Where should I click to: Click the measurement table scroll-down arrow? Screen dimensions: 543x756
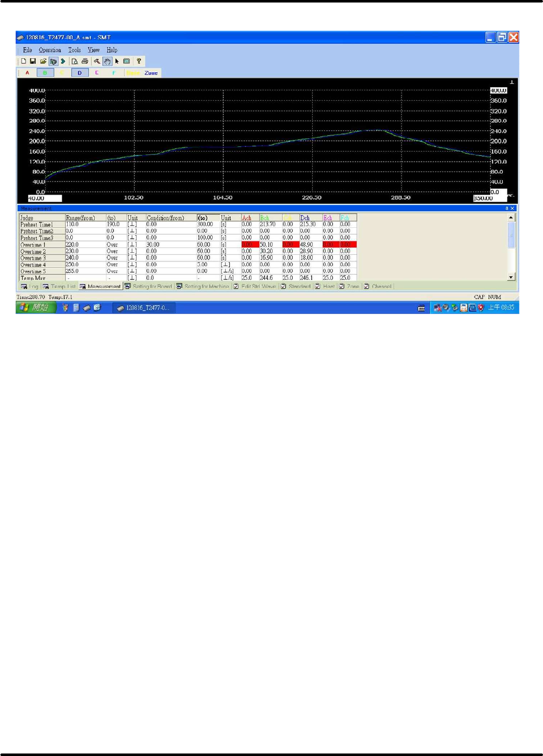click(511, 277)
